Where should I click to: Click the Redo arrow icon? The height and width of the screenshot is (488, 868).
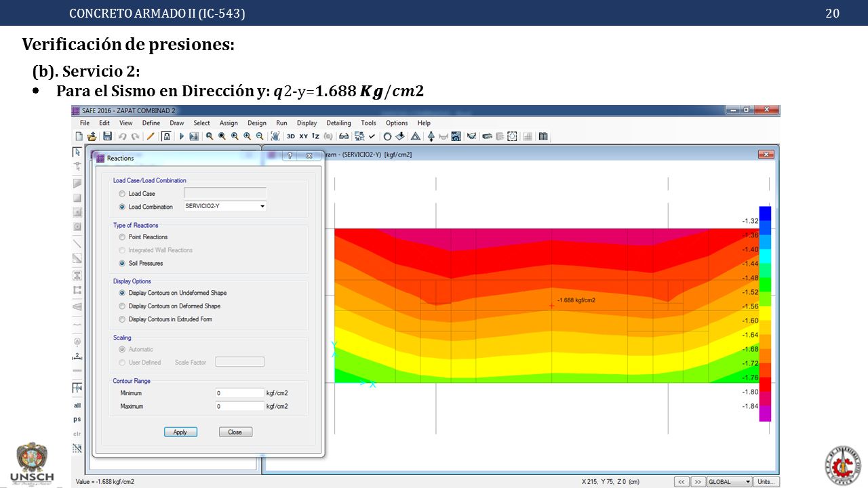tap(135, 136)
